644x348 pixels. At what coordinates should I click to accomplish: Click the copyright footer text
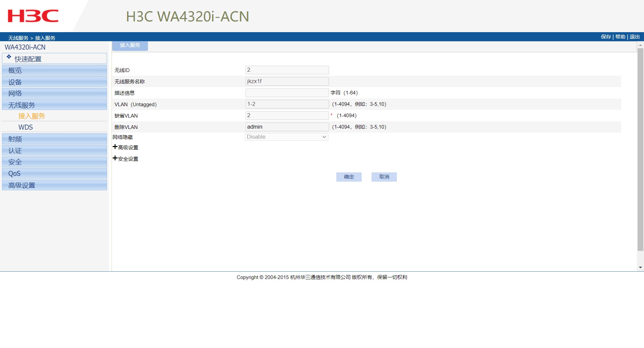(322, 277)
